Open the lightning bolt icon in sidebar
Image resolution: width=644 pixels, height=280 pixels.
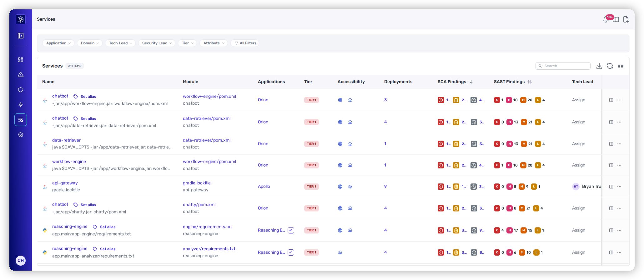21,105
